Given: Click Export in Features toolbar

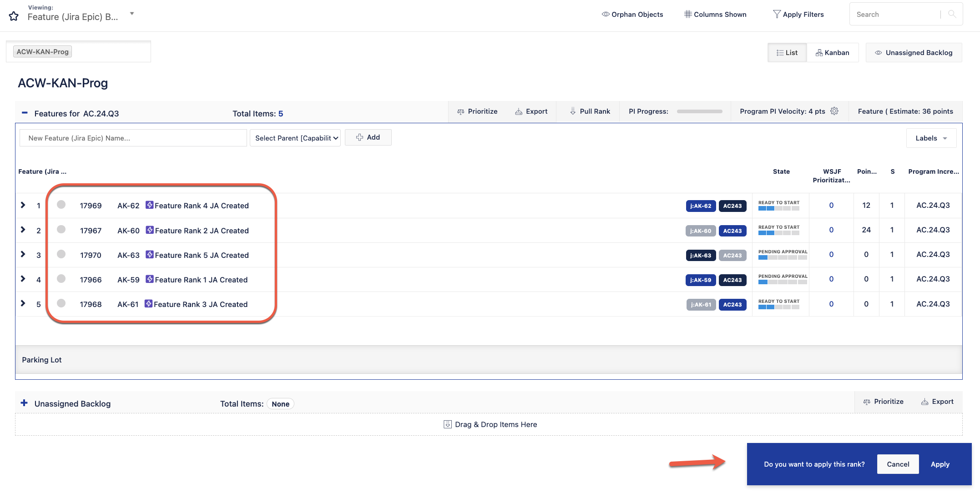Looking at the screenshot, I should click(531, 111).
